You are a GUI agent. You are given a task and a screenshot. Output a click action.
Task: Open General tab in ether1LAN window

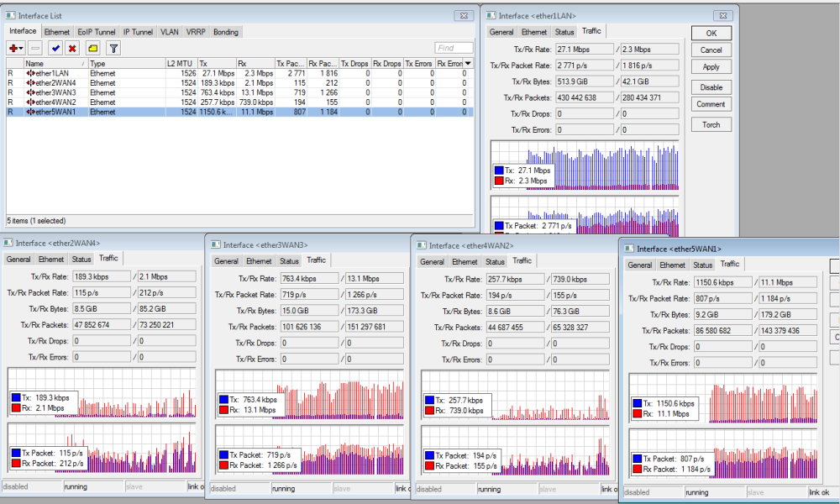[501, 32]
